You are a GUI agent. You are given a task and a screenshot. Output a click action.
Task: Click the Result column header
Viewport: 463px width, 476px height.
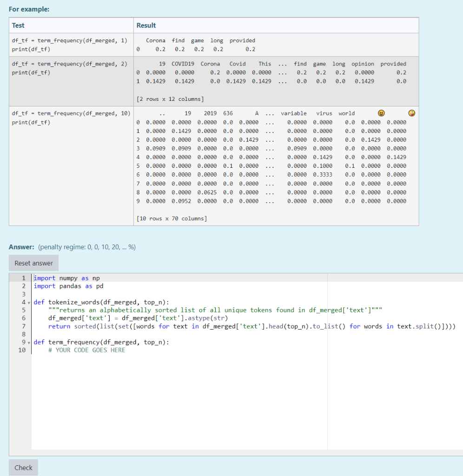pyautogui.click(x=146, y=26)
